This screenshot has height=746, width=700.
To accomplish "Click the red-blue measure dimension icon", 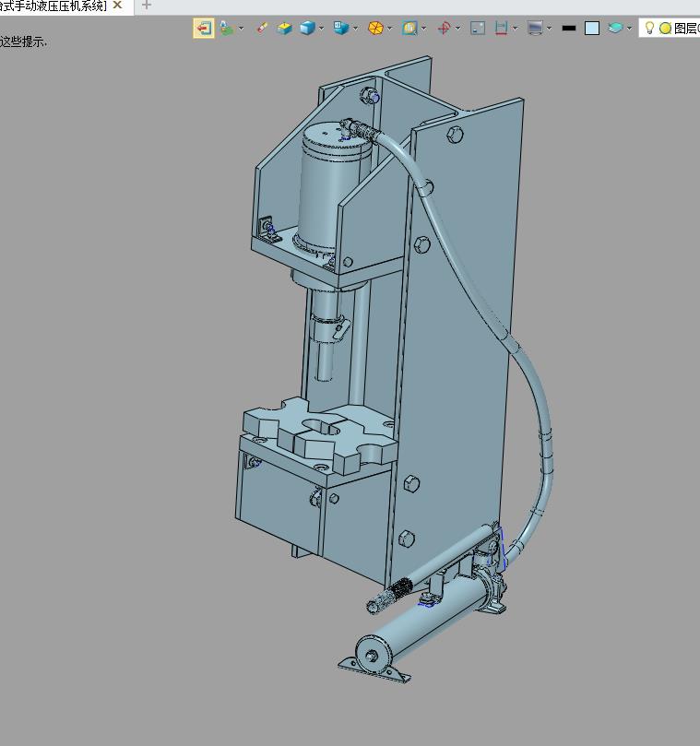I will 501,28.
